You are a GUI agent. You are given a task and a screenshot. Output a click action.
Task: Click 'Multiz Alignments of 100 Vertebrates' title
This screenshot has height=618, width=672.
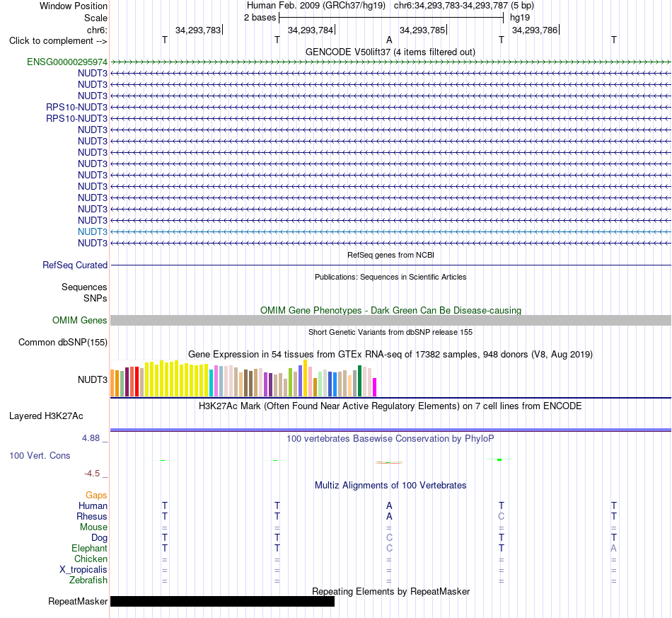pos(390,486)
